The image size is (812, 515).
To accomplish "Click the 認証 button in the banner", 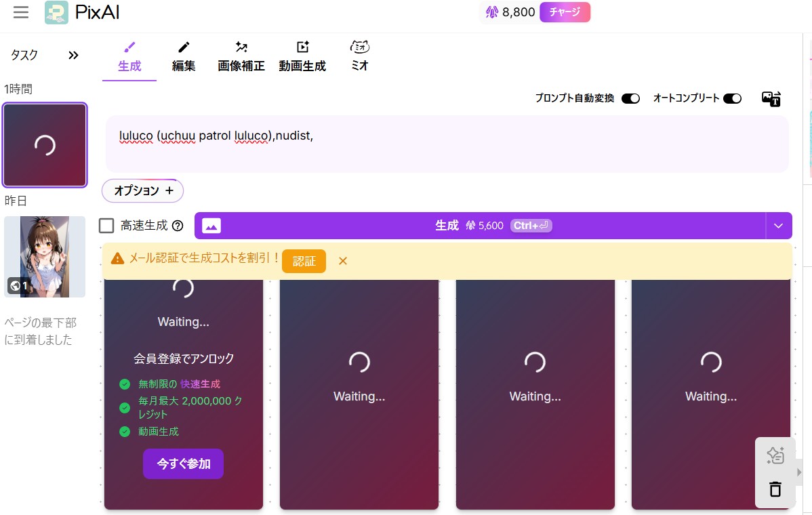I will 304,261.
